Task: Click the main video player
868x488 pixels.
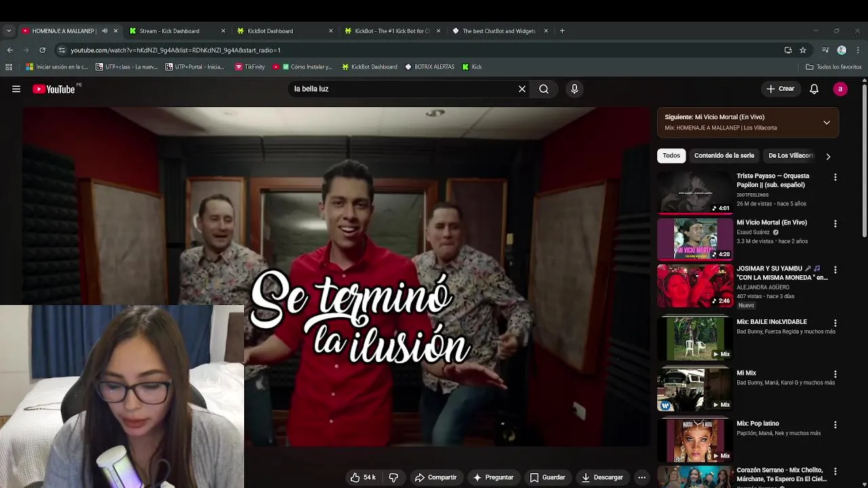Action: pos(336,277)
